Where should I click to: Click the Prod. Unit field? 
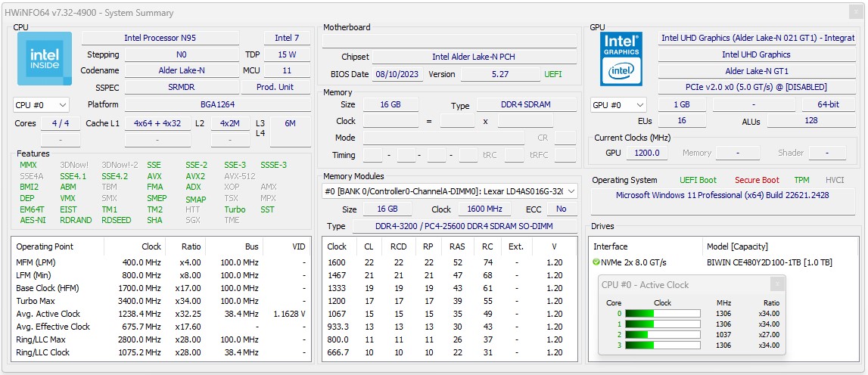coord(275,87)
